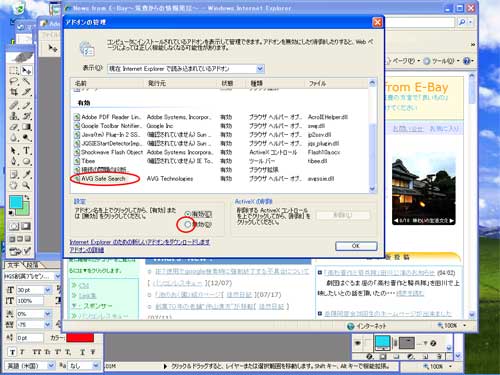Toggle Underline text style in Character panel
Viewport: 500px width, 375px height.
(82, 352)
